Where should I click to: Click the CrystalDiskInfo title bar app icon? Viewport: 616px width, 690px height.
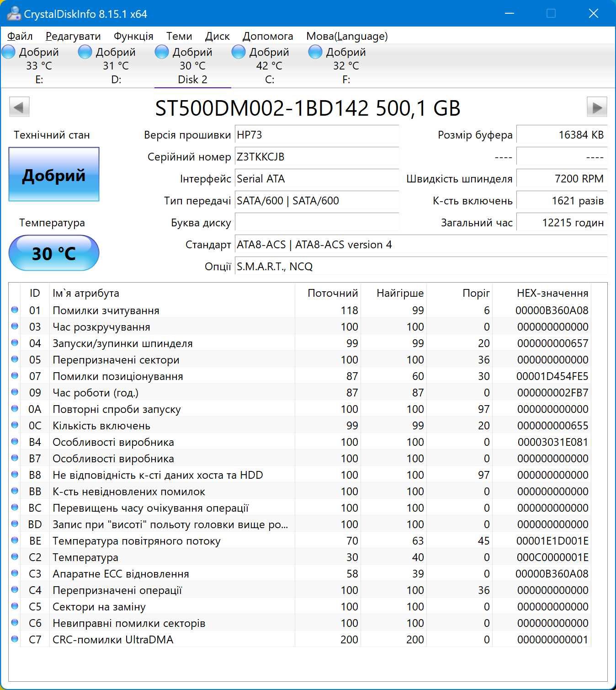[x=14, y=13]
